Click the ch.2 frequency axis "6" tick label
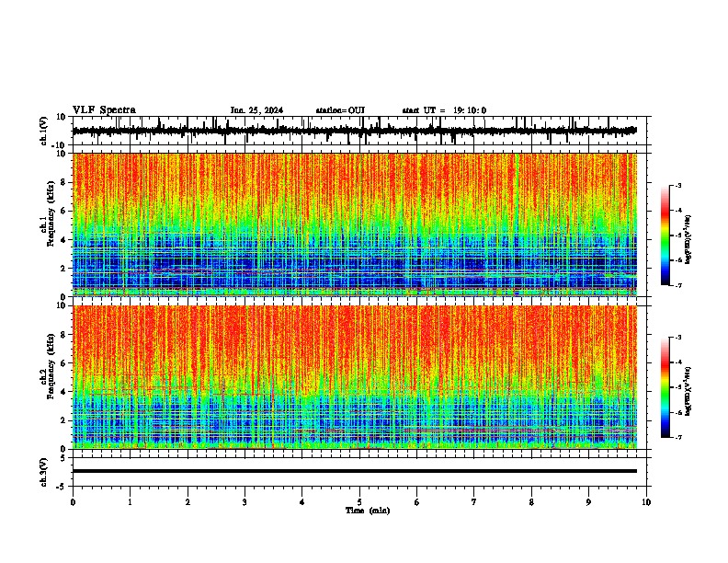 [63, 363]
